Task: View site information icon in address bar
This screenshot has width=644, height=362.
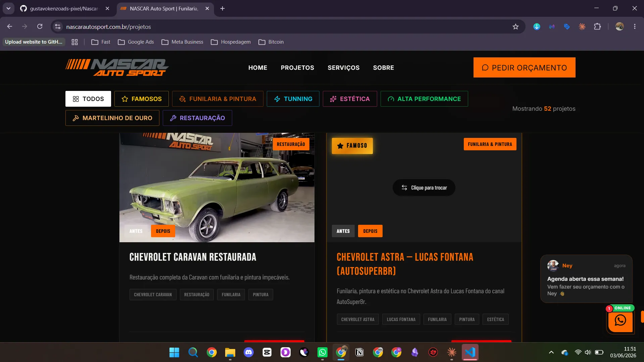Action: 58,27
